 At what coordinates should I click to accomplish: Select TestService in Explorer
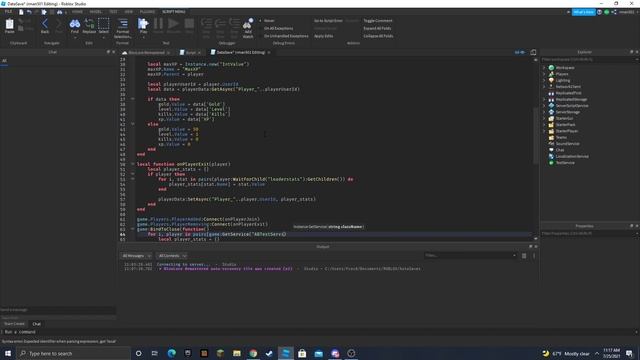click(565, 162)
